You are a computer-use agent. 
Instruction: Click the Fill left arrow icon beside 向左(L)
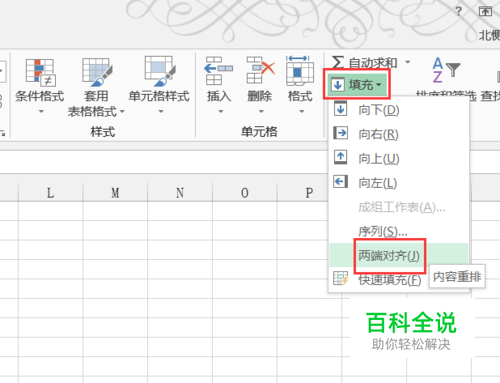click(x=340, y=182)
